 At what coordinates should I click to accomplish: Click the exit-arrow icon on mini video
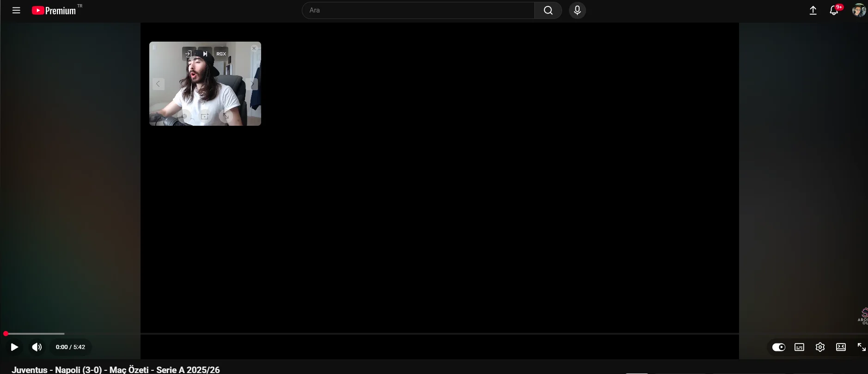tap(189, 54)
